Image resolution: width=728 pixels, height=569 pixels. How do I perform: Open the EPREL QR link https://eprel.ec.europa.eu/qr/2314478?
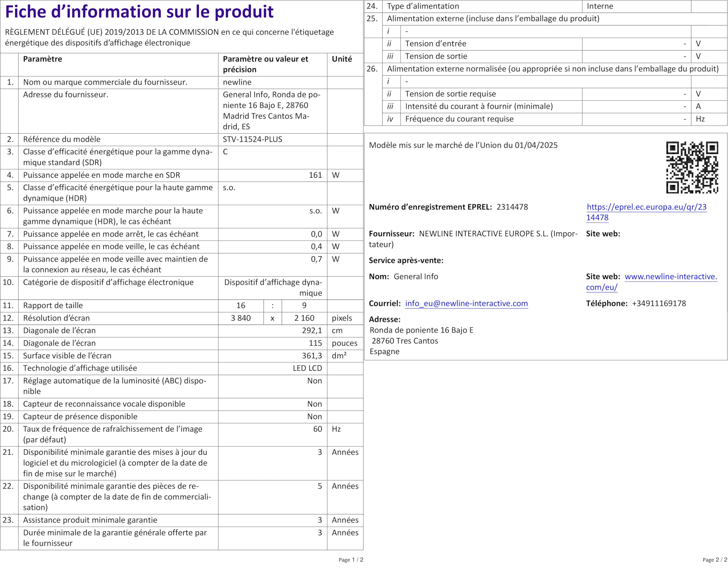[646, 212]
